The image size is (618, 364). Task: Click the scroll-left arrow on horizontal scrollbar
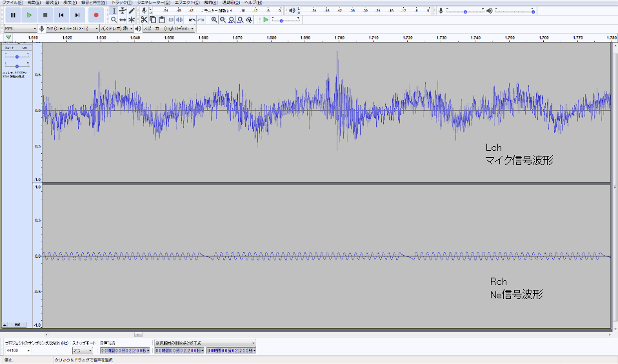click(46, 334)
